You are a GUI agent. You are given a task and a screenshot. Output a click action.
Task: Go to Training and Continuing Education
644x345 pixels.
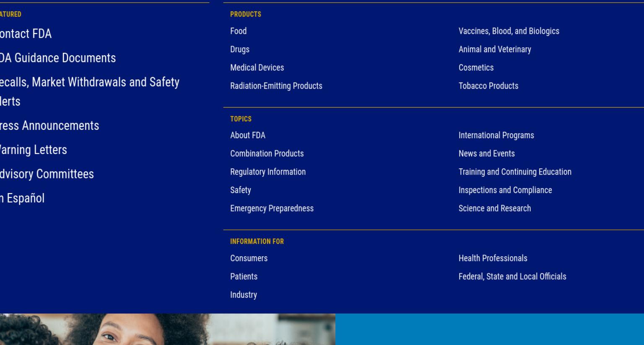tap(515, 172)
